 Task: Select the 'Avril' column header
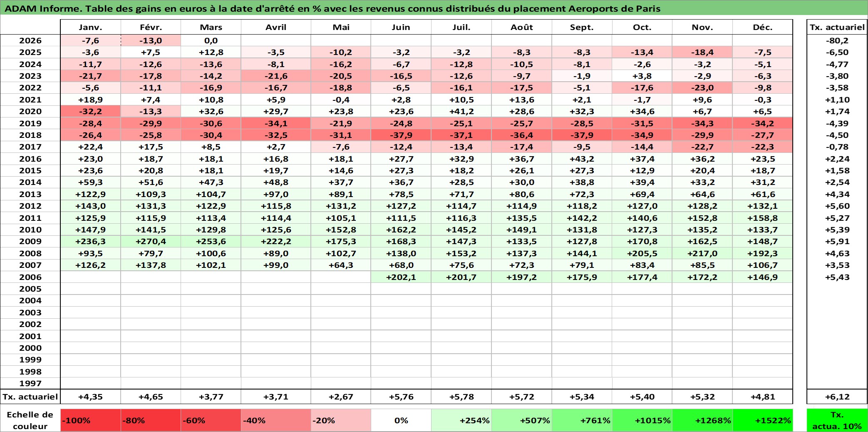[x=276, y=27]
